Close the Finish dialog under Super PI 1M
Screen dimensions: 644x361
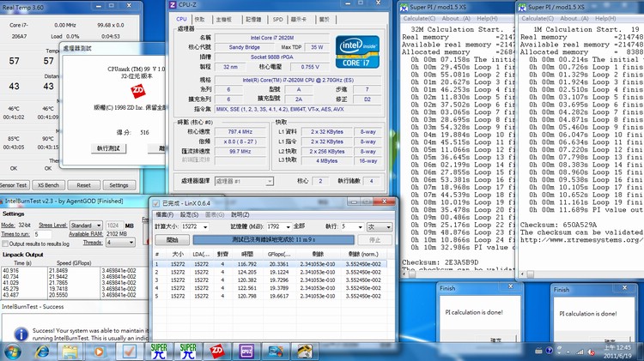[x=624, y=287]
